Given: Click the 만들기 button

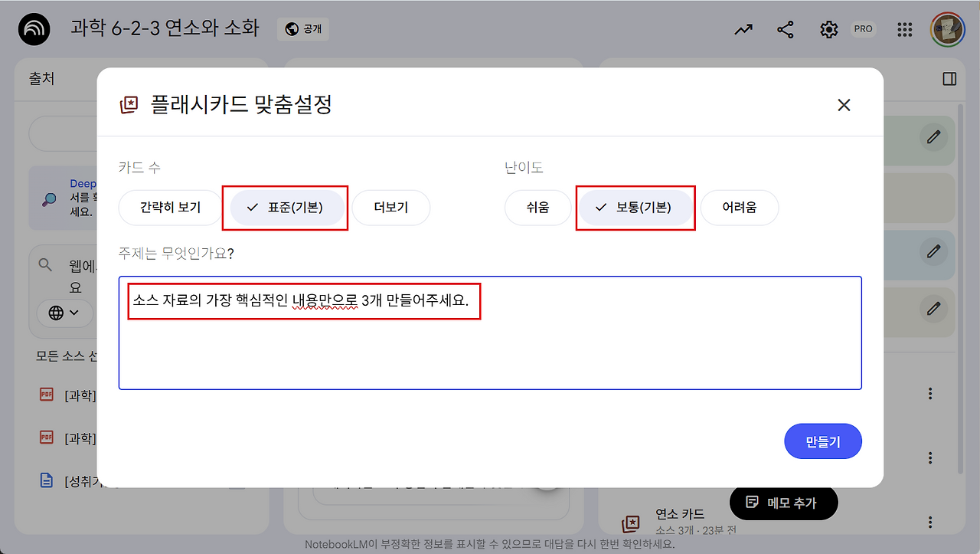Looking at the screenshot, I should pos(823,441).
